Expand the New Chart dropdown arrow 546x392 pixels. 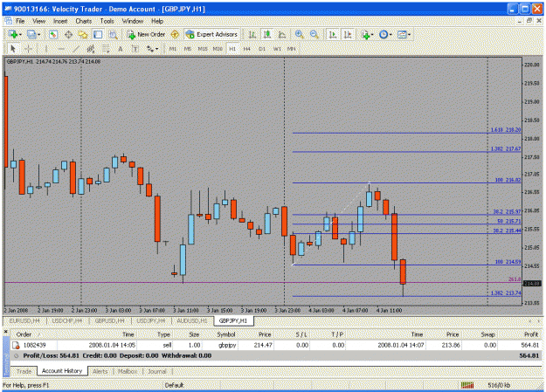coord(21,35)
